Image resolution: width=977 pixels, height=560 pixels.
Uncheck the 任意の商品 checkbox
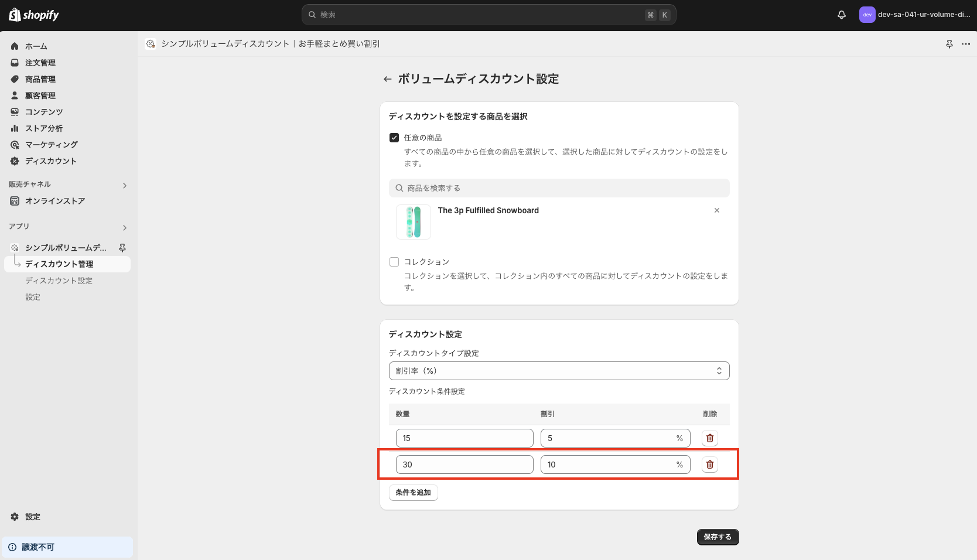pos(394,137)
